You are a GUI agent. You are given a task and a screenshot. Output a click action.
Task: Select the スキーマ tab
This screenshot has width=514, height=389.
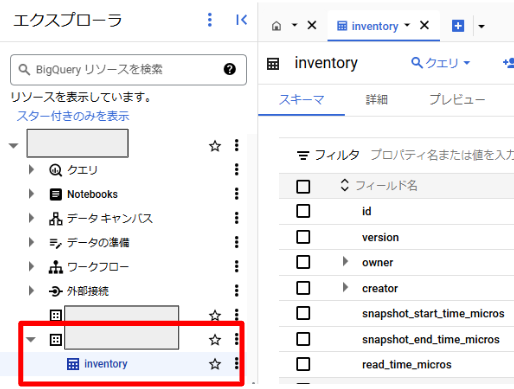click(301, 100)
